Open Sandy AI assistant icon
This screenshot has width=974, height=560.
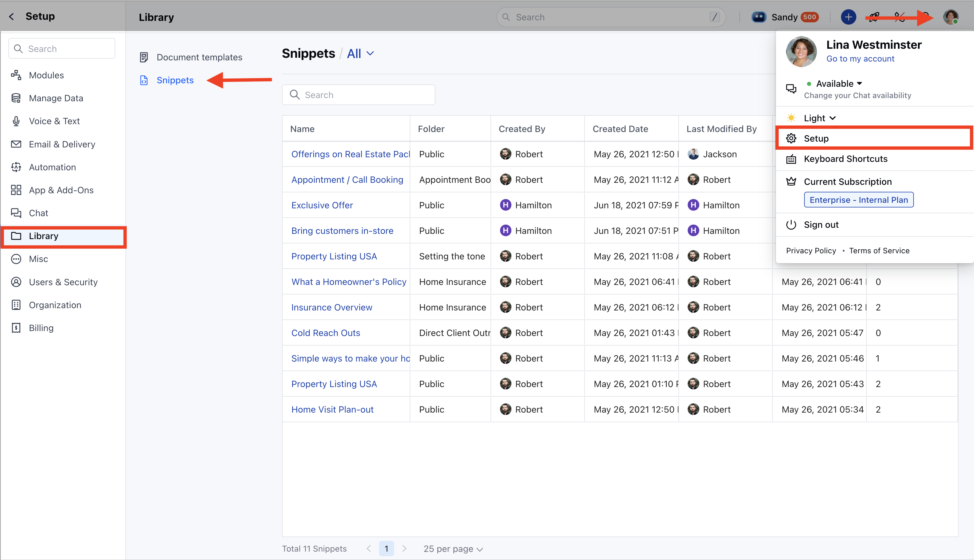coord(759,17)
